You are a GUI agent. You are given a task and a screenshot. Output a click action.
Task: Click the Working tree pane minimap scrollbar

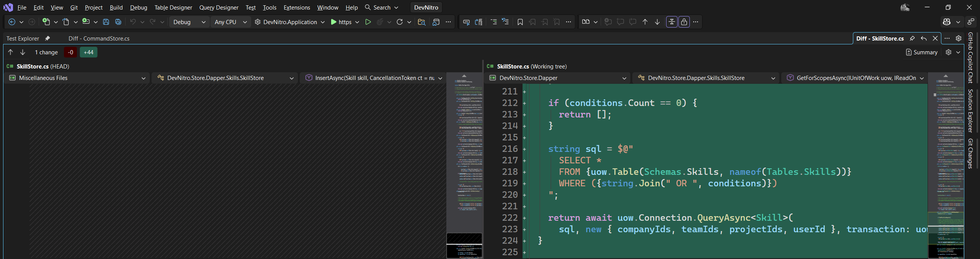click(x=946, y=166)
